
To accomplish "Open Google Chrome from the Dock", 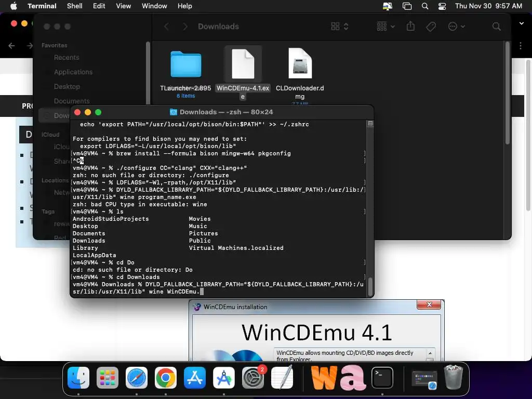I will (166, 378).
